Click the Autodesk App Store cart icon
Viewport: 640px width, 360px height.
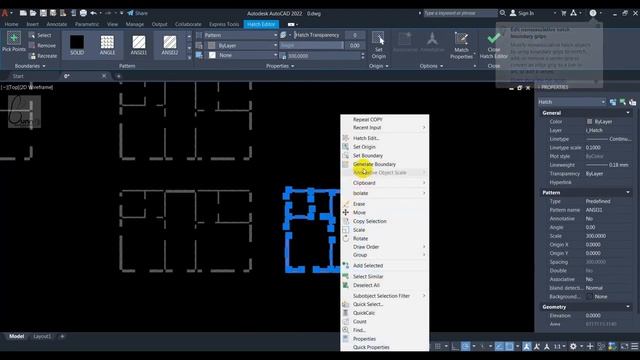tap(564, 13)
